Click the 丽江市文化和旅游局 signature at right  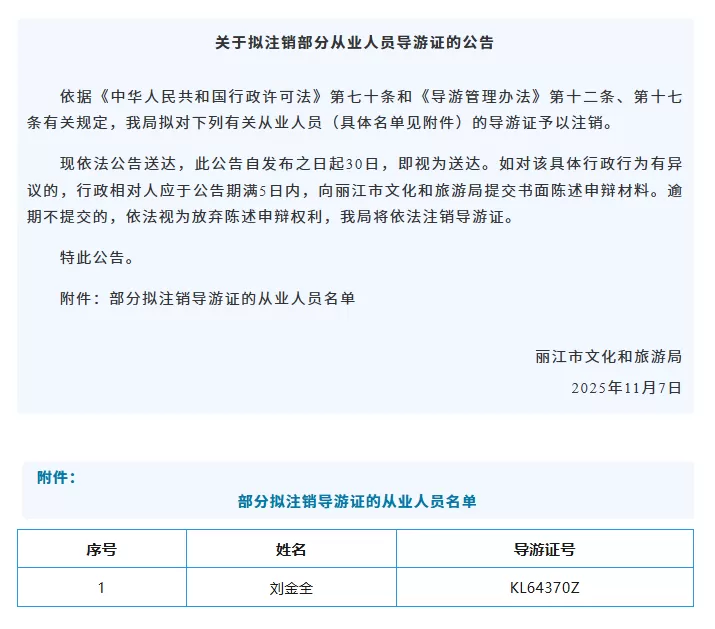608,357
